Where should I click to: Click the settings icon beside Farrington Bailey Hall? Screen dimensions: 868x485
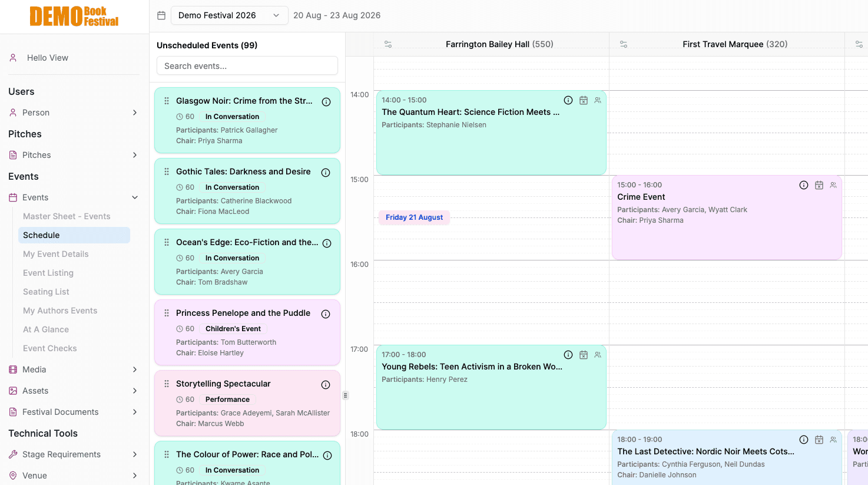[387, 44]
